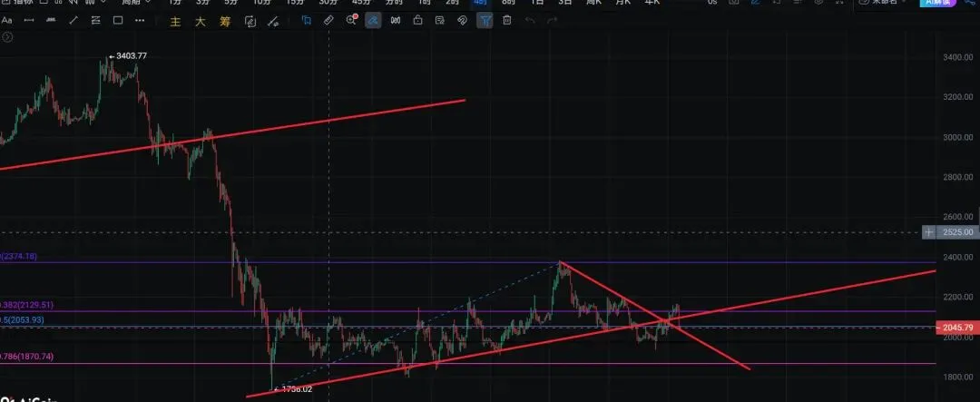Click the refresh-edit square icon after 筹
980x402 pixels.
tap(250, 21)
